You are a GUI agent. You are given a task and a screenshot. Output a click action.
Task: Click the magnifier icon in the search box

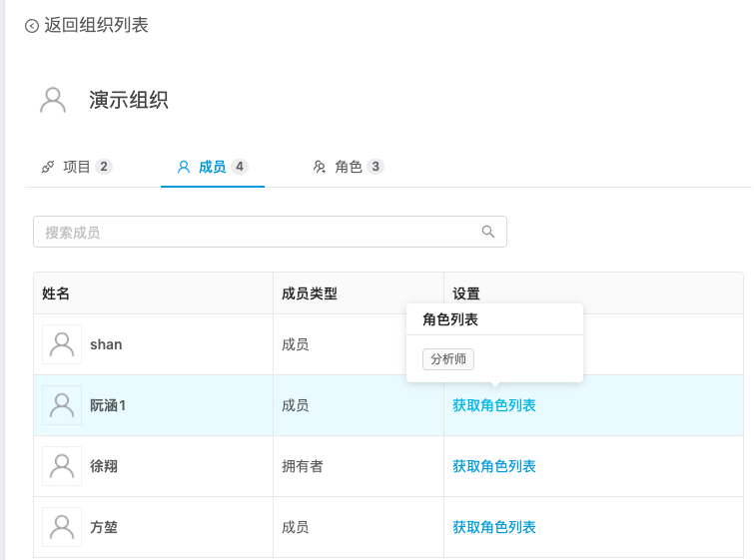point(488,232)
